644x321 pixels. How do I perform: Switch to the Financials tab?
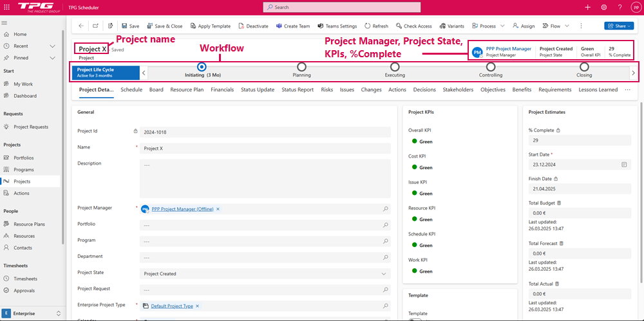(x=222, y=89)
